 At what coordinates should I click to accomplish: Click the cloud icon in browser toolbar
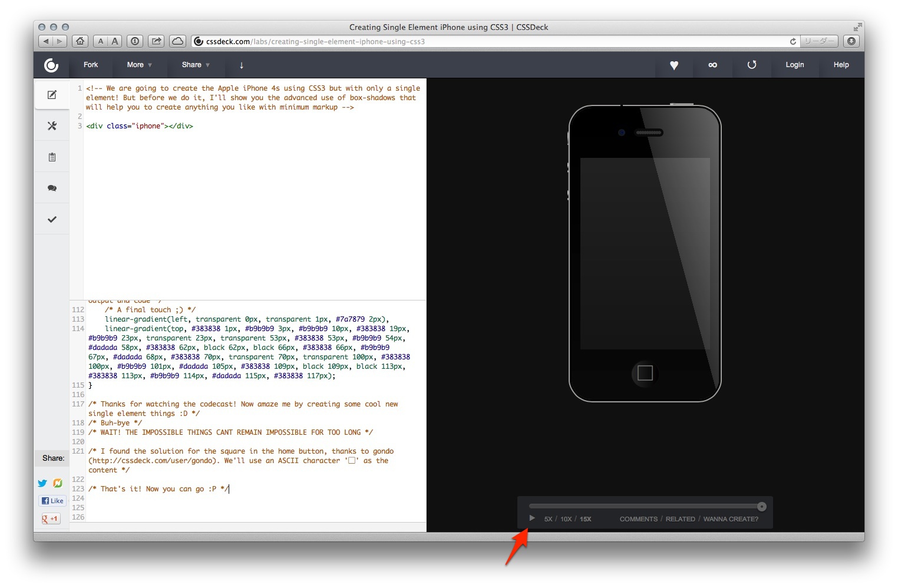pyautogui.click(x=177, y=41)
